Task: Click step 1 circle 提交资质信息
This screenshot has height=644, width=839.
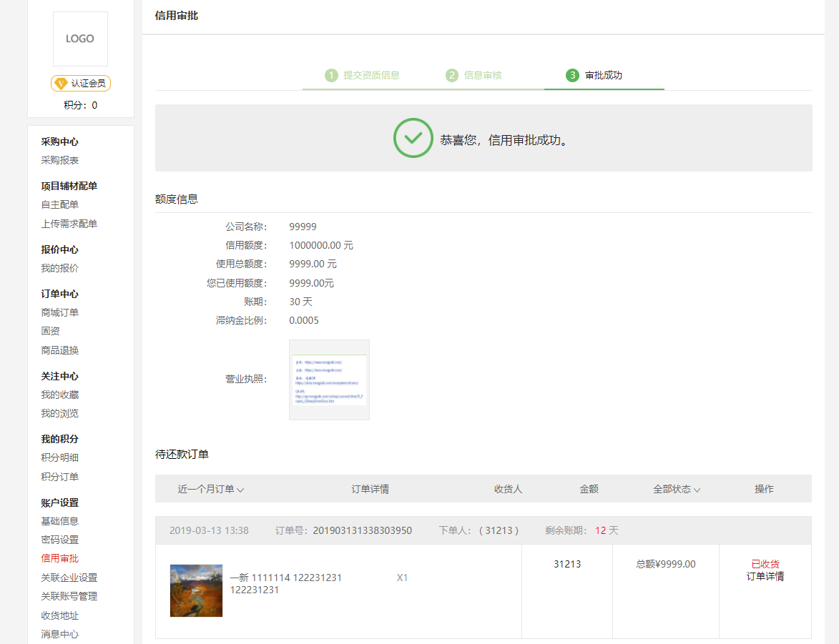Action: [x=330, y=75]
